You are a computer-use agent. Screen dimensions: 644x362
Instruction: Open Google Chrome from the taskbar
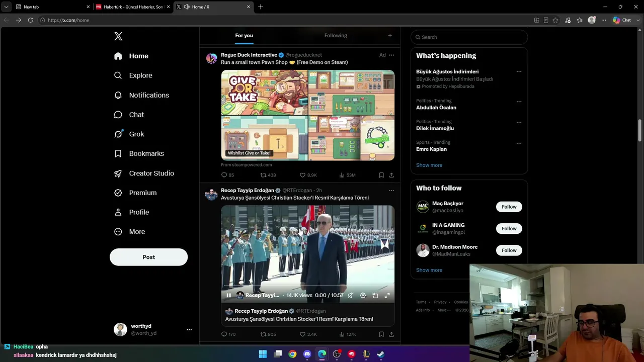tap(292, 354)
